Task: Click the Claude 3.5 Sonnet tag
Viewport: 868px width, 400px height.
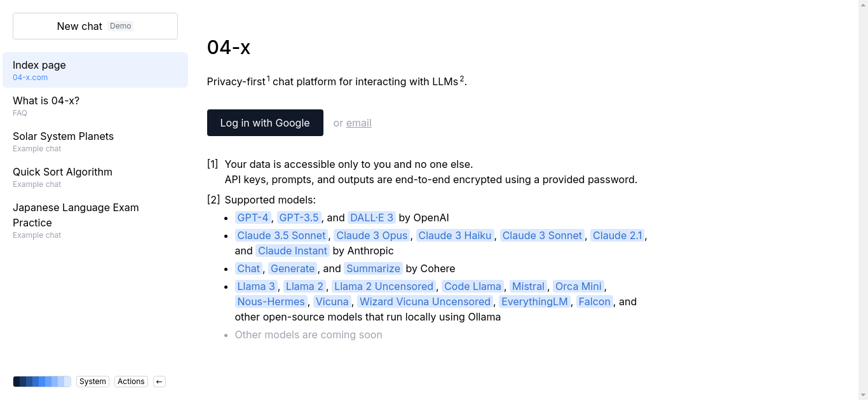Action: [281, 235]
